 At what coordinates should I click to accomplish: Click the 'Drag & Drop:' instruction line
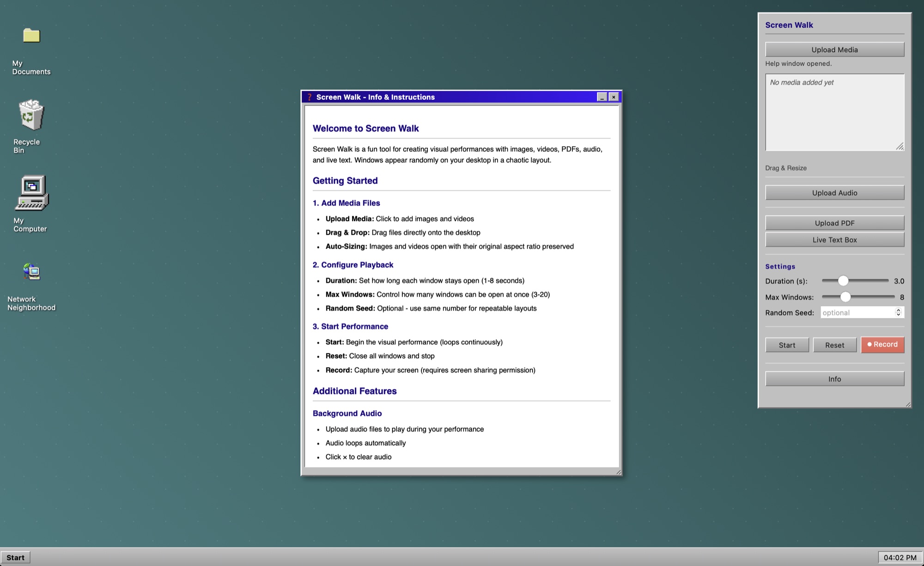click(403, 232)
